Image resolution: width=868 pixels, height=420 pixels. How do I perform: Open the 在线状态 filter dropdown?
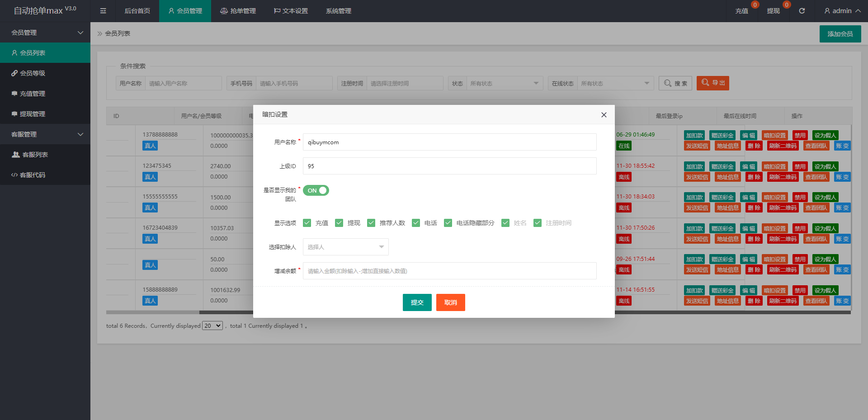pyautogui.click(x=615, y=83)
